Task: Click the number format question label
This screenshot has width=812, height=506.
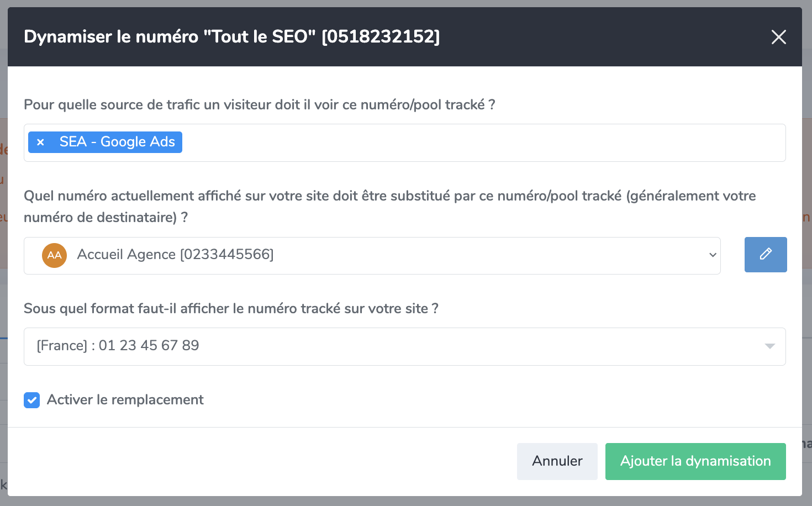Action: [231, 308]
